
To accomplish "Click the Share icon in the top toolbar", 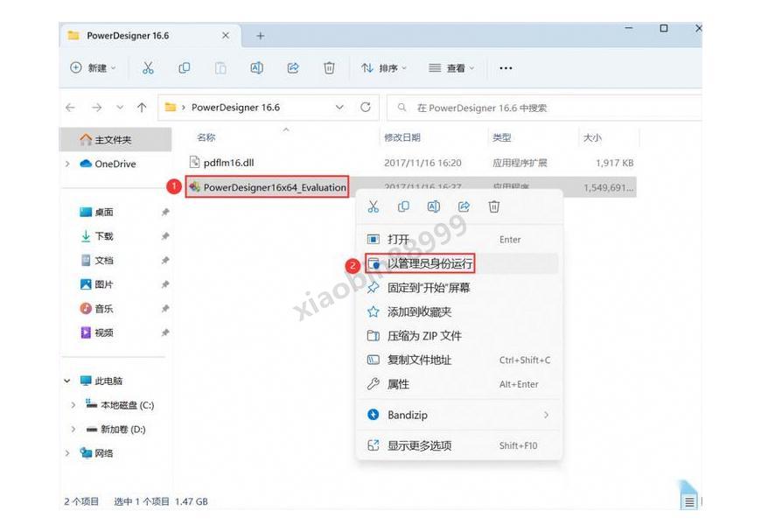I will pos(293,68).
